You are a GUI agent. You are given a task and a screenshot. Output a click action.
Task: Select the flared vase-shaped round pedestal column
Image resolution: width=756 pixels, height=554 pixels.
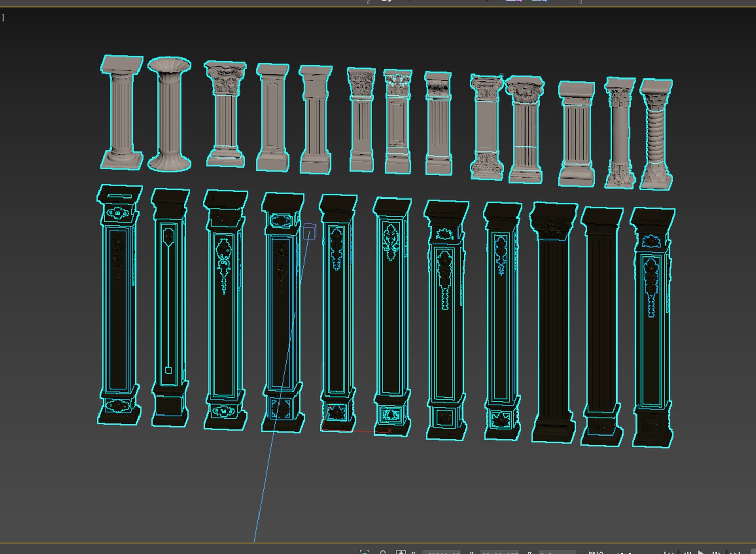tap(169, 114)
